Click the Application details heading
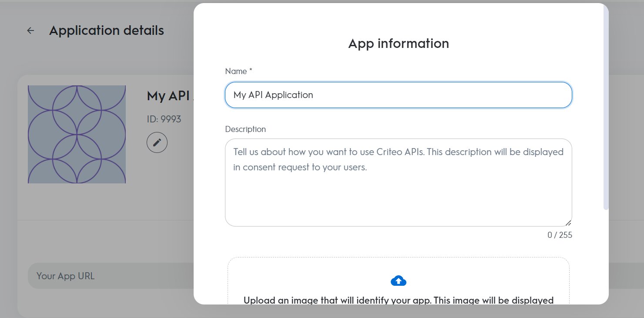644x318 pixels. pyautogui.click(x=107, y=30)
